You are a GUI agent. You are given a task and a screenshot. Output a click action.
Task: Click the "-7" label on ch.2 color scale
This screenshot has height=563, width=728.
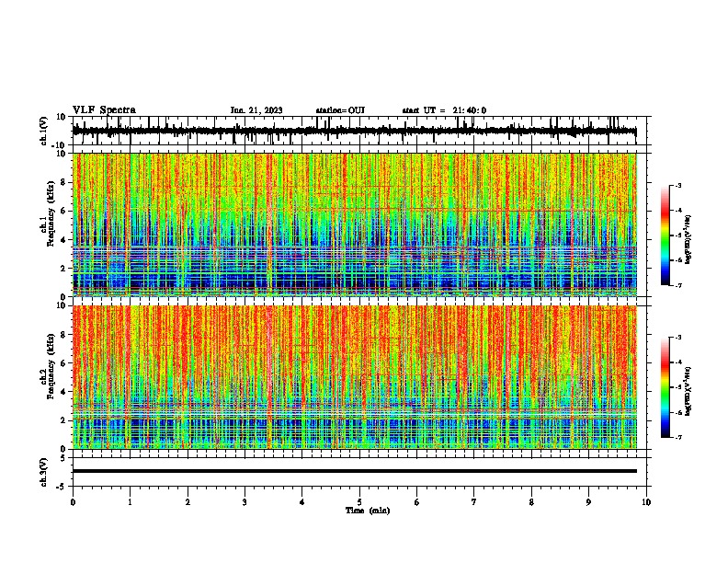pos(677,437)
